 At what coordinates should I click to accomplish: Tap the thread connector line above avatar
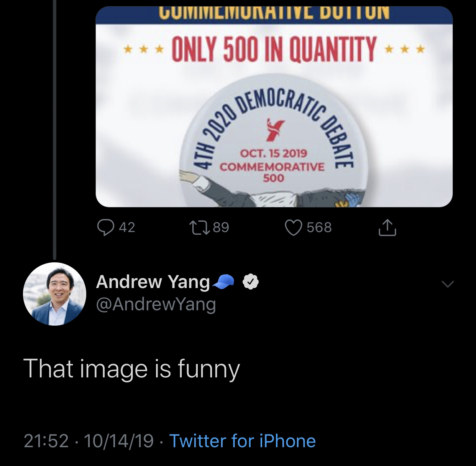tap(54, 130)
